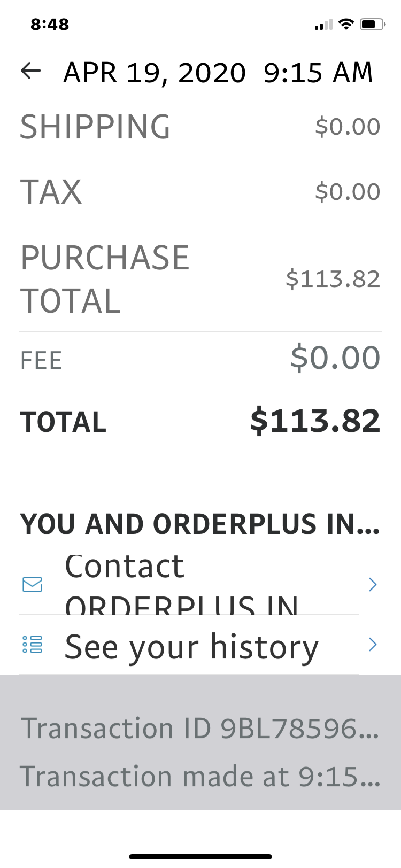This screenshot has width=401, height=868.
Task: Click Transaction made at 9:15 text
Action: (200, 776)
